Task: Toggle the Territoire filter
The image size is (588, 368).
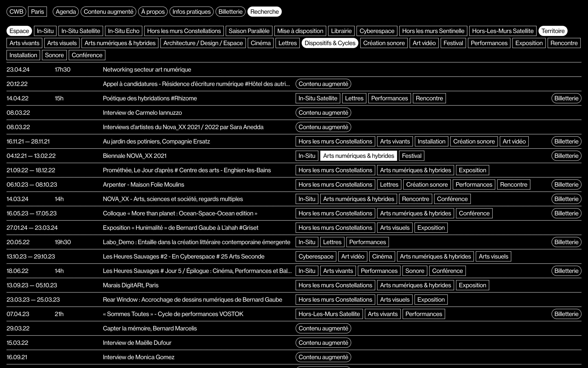Action: tap(553, 31)
